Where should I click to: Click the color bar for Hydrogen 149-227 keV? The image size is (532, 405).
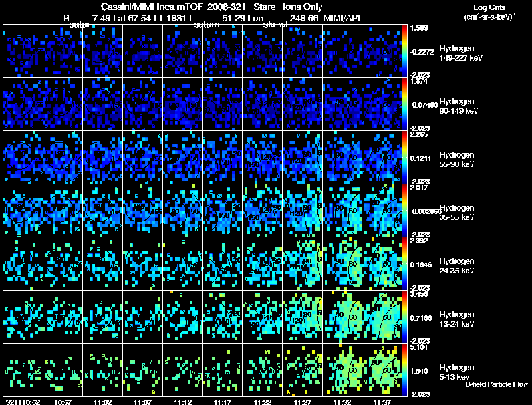click(x=404, y=51)
